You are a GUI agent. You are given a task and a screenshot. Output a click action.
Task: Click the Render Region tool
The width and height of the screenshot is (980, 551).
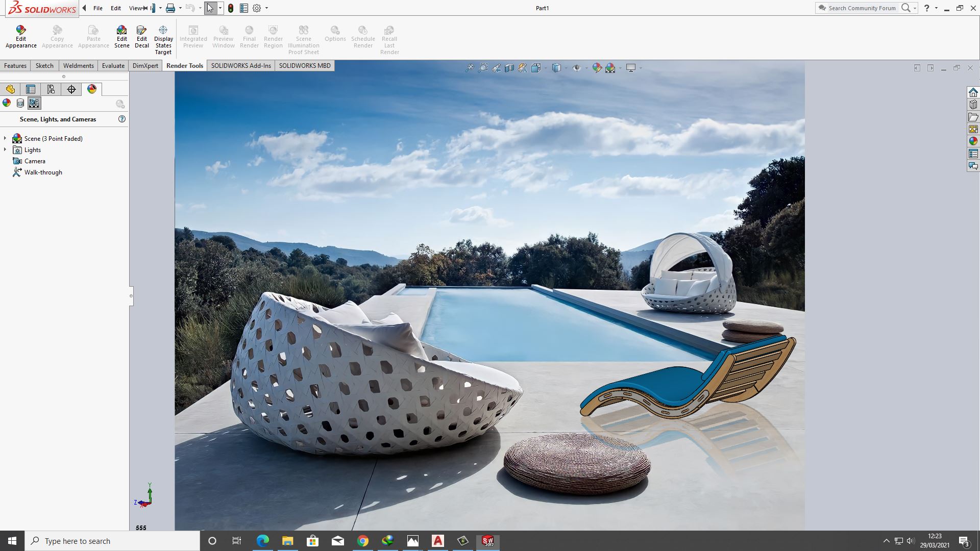273,36
